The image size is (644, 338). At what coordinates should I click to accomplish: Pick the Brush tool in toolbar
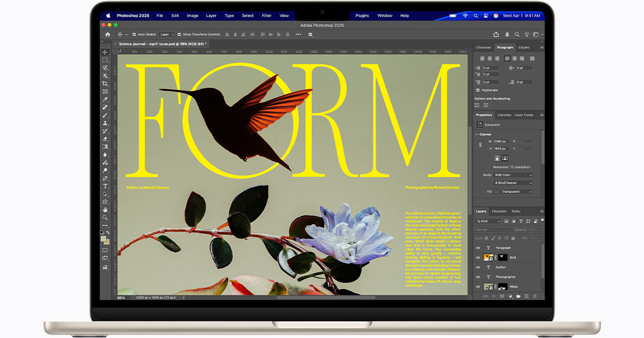tap(105, 115)
